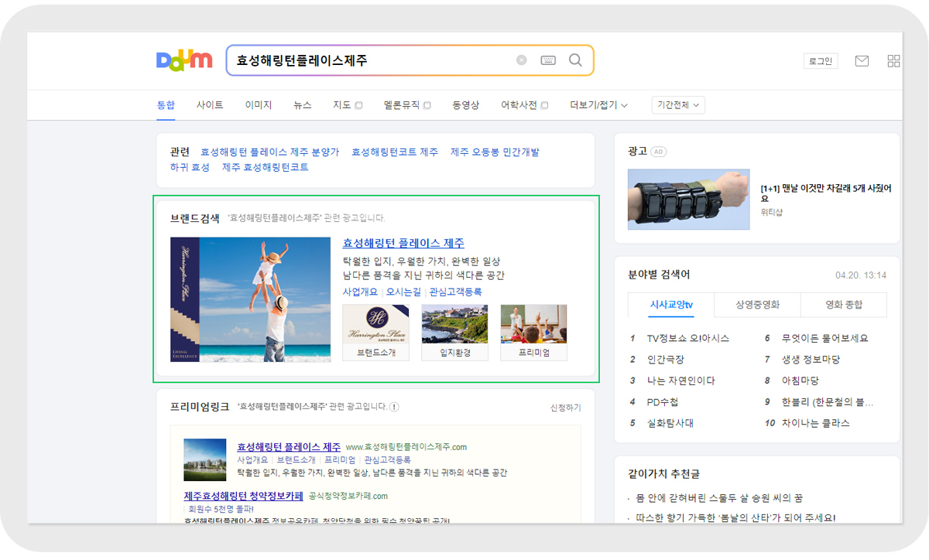Click the 오시는길 link
This screenshot has height=560, width=929.
403,292
